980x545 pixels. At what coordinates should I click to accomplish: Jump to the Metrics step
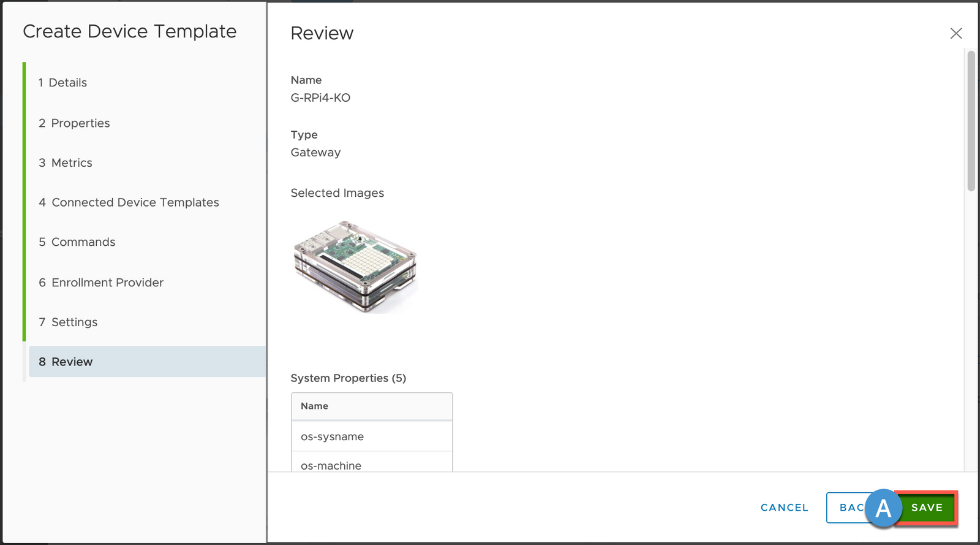pyautogui.click(x=65, y=163)
